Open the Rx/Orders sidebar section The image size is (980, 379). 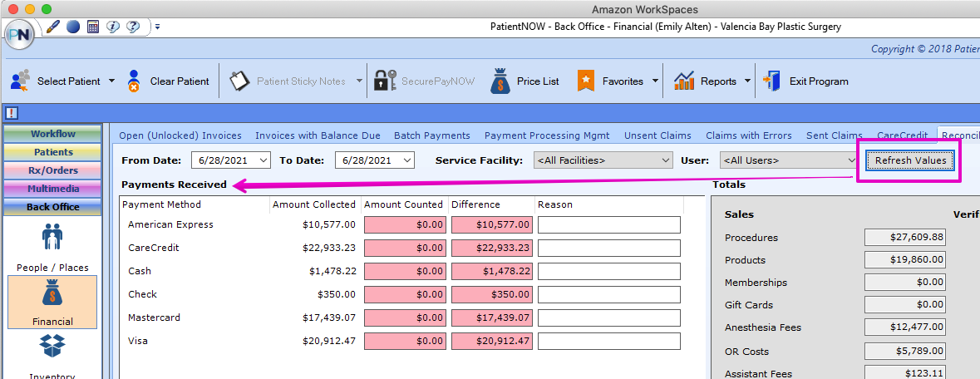[x=53, y=170]
